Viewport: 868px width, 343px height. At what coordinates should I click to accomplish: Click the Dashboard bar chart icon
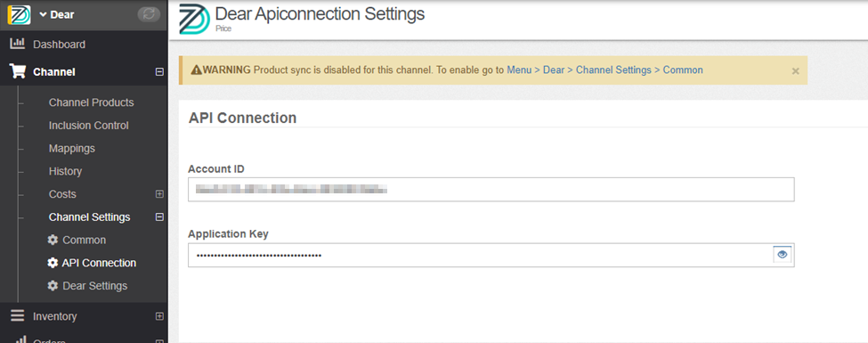[x=18, y=44]
